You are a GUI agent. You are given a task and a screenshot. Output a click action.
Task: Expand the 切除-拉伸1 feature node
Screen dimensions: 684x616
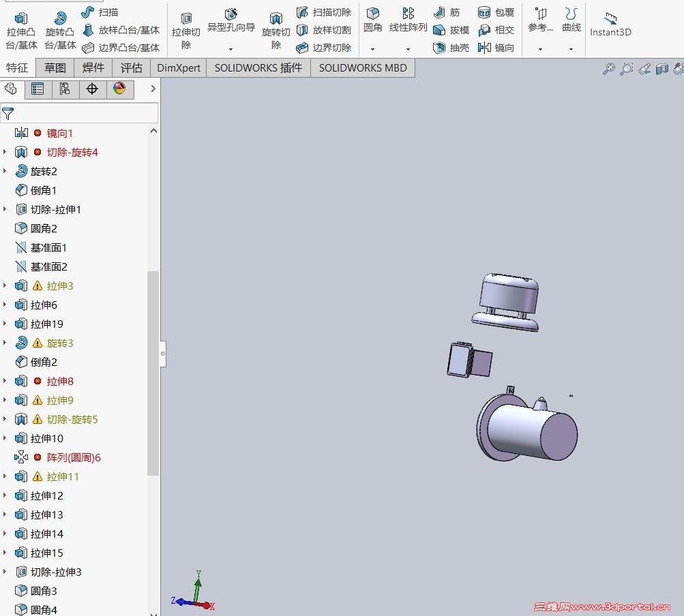click(5, 209)
